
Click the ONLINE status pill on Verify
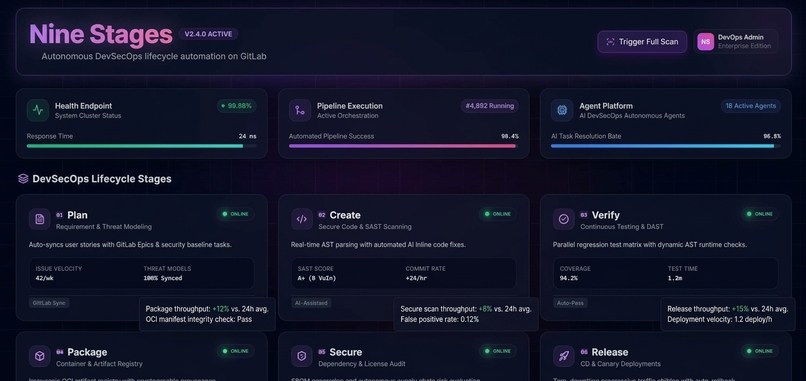click(x=760, y=214)
